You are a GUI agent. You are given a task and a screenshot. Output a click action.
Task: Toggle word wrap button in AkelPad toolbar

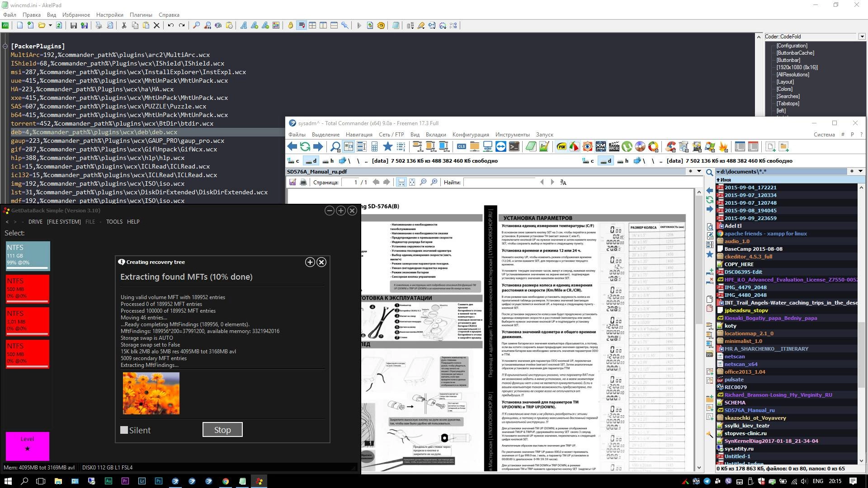coord(302,25)
